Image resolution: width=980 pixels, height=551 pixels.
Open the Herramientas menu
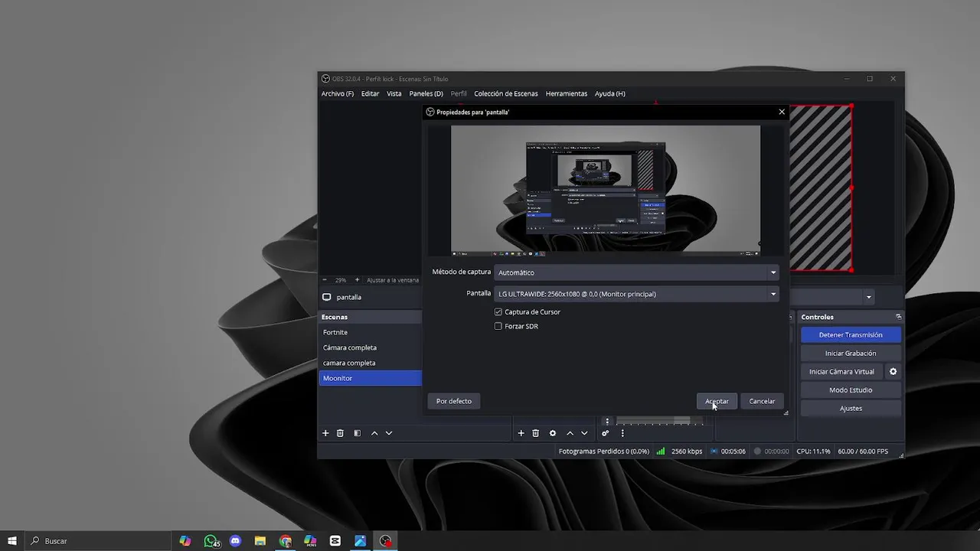pyautogui.click(x=567, y=93)
